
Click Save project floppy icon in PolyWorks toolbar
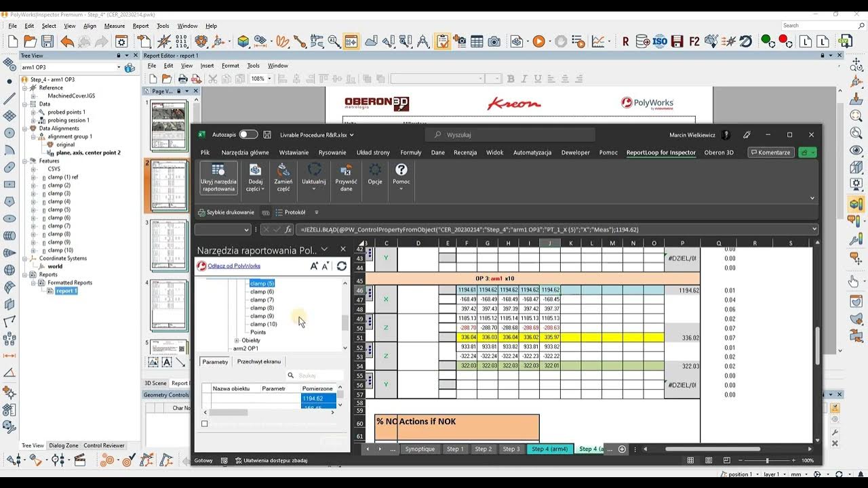click(47, 41)
